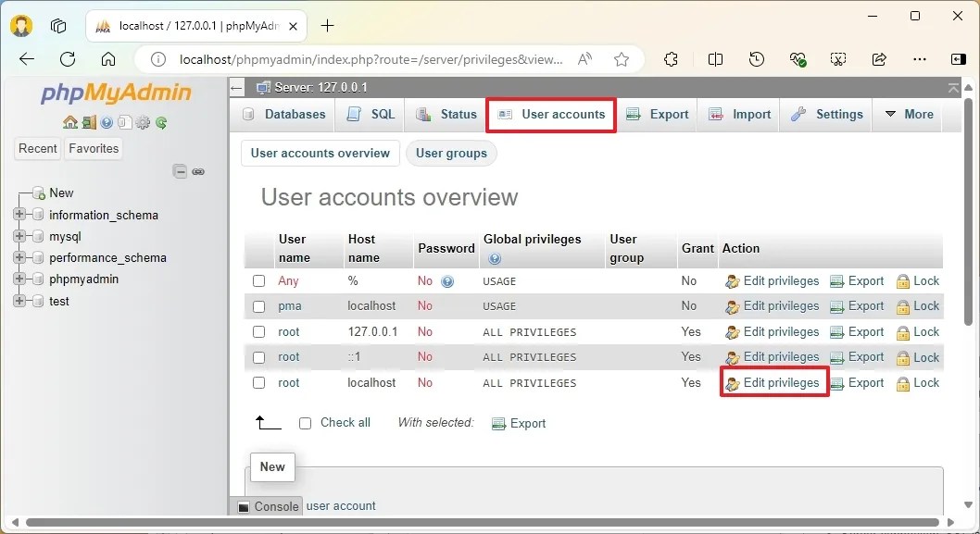Screen dimensions: 980x534
Task: Collapse the navigation tree with minus icon
Action: coord(178,171)
